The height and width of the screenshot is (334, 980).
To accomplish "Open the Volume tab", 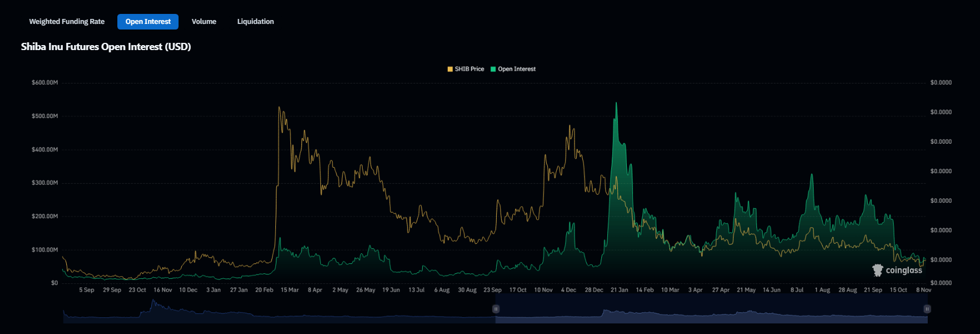I will [204, 22].
